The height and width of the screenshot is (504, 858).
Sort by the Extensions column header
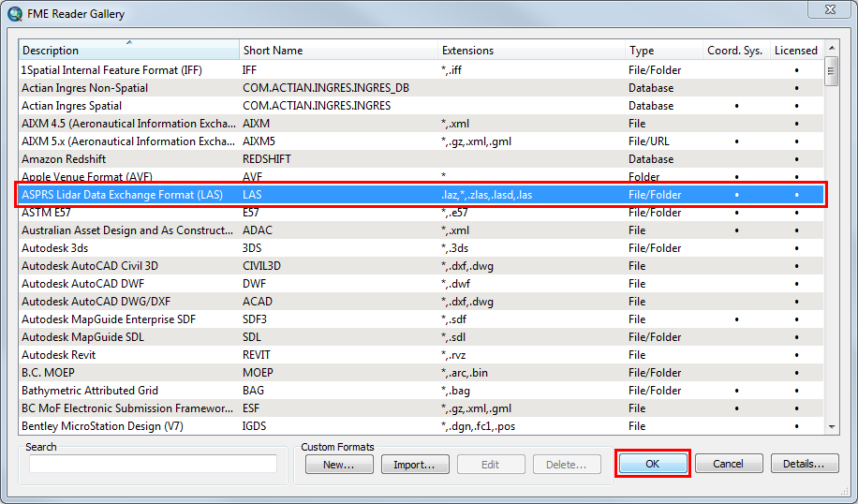click(x=531, y=50)
